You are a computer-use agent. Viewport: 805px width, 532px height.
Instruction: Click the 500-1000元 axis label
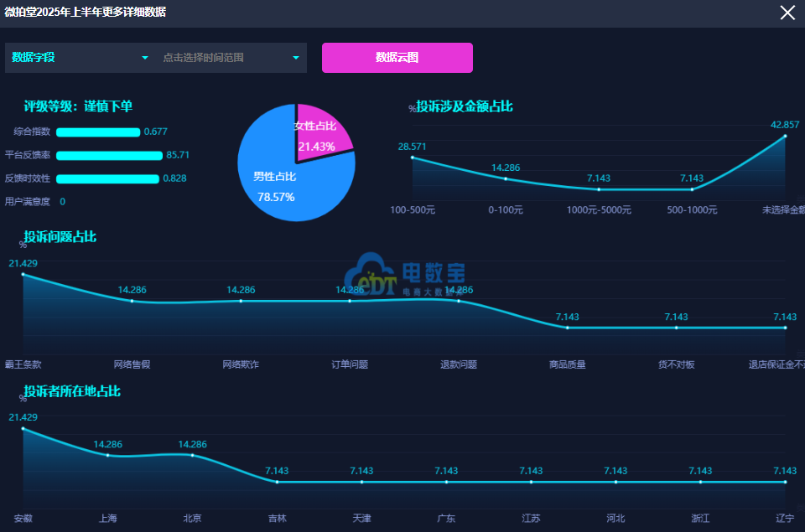click(x=692, y=209)
